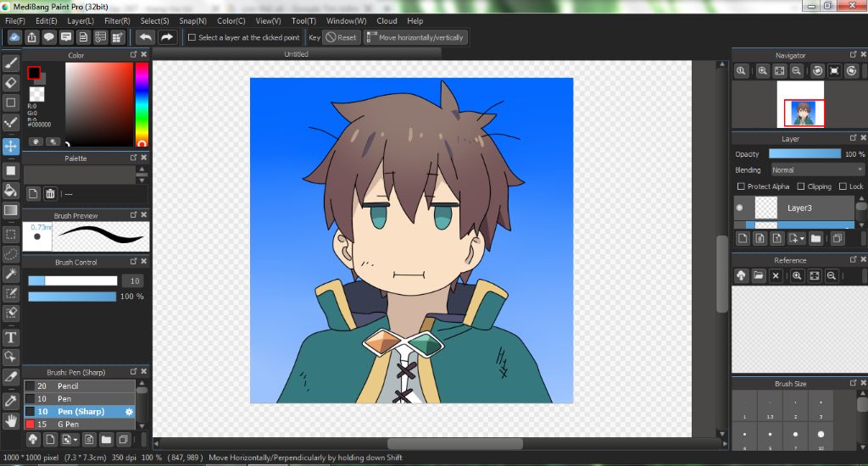Select the G Pen brush
868x466 pixels.
[79, 424]
